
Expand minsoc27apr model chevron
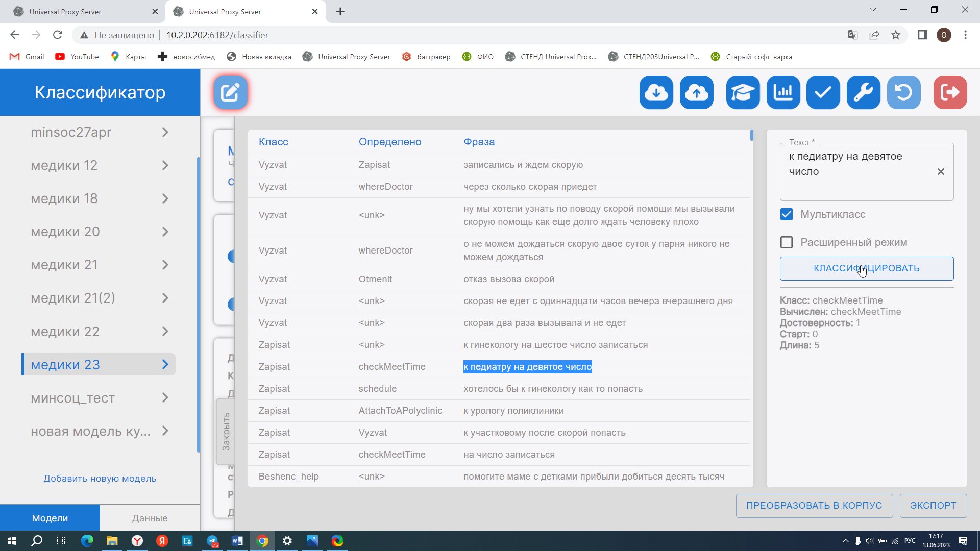point(165,132)
